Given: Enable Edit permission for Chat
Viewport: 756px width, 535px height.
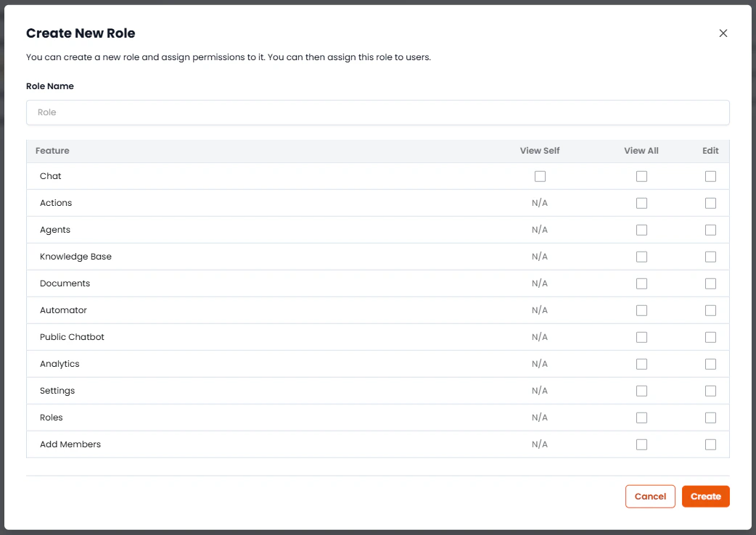Looking at the screenshot, I should 710,176.
